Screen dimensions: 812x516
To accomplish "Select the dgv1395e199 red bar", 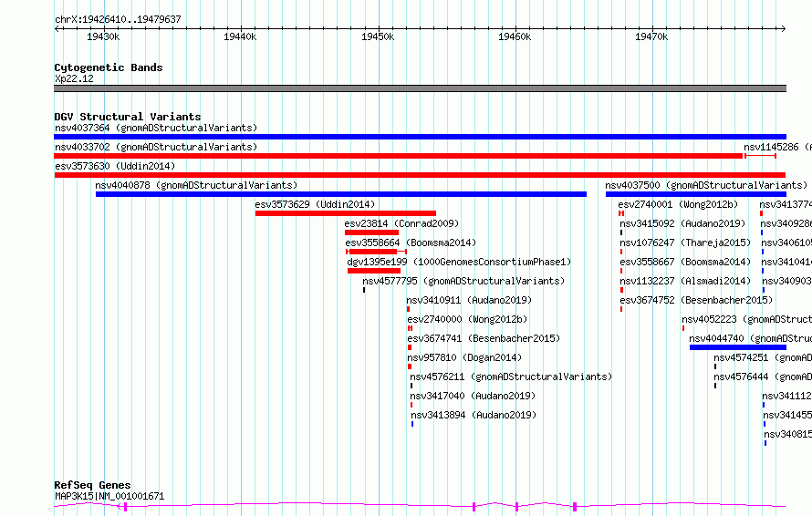I will coord(374,271).
